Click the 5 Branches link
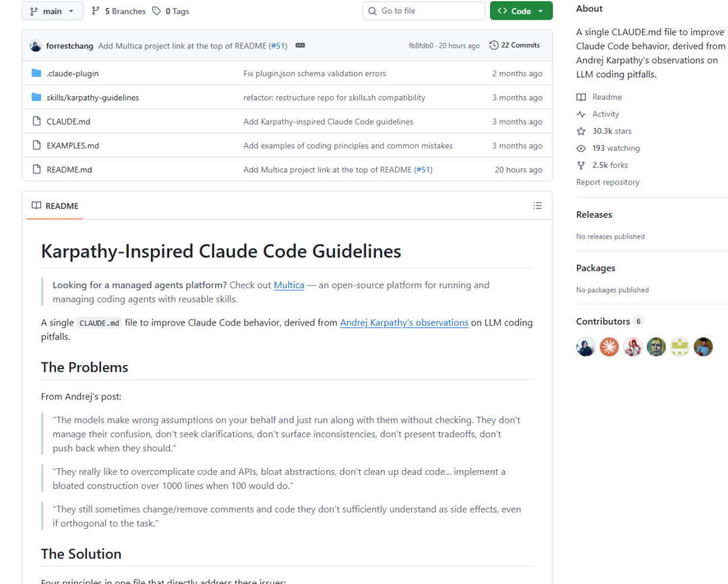The width and height of the screenshot is (728, 584). (x=118, y=11)
